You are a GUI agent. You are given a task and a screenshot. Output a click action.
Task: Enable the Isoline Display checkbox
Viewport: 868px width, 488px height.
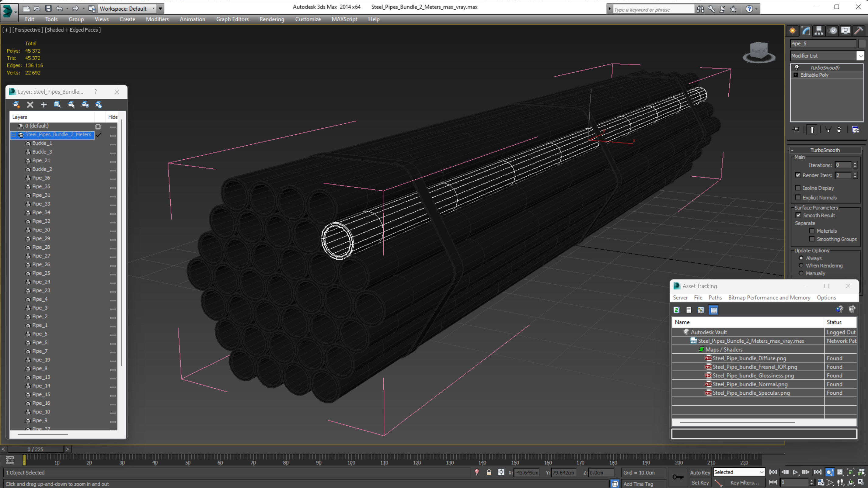click(798, 188)
